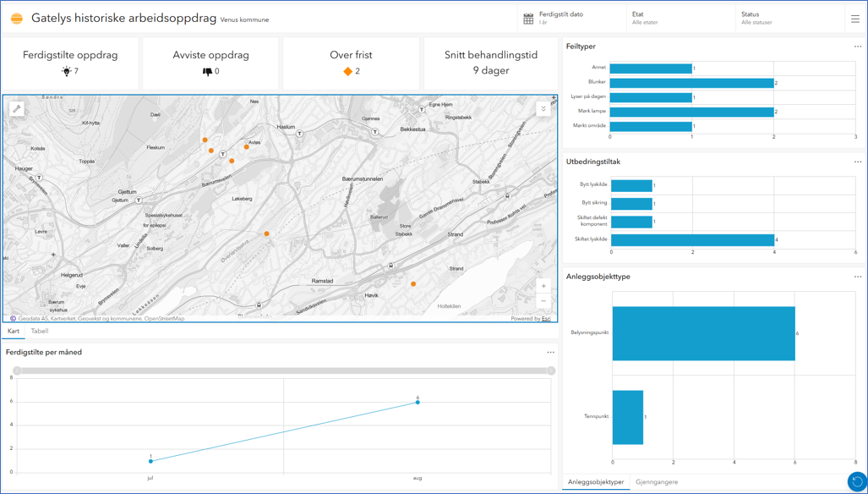Click the thumbs-down icon in Avviste oppdrag
The image size is (868, 494).
(x=208, y=71)
